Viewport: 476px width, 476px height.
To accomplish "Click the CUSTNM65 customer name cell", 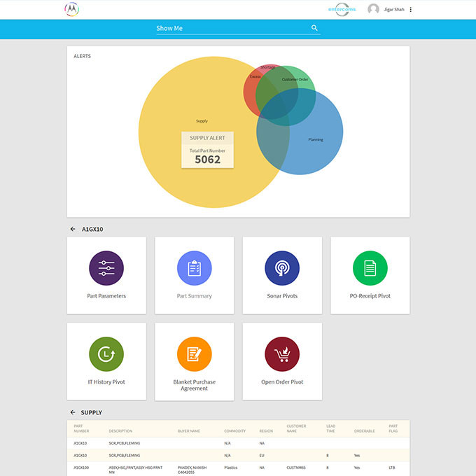I will tap(296, 468).
